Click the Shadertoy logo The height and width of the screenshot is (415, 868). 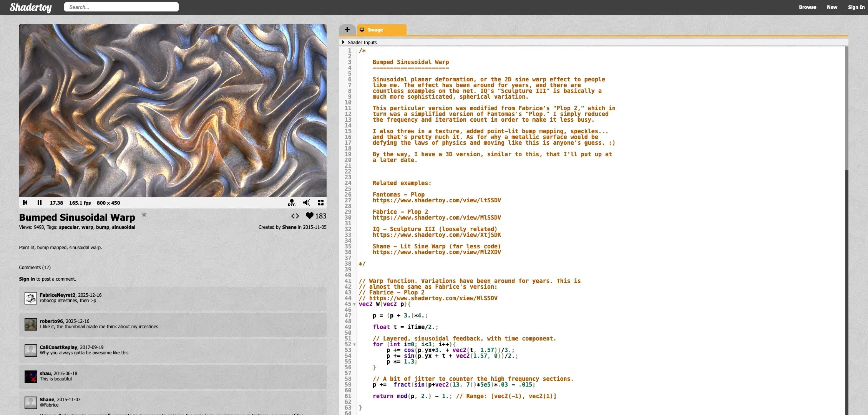click(30, 7)
